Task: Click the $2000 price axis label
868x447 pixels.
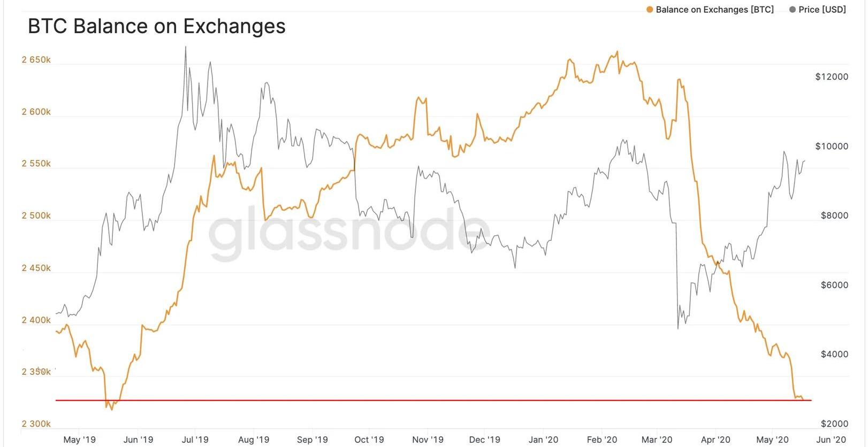Action: click(834, 424)
